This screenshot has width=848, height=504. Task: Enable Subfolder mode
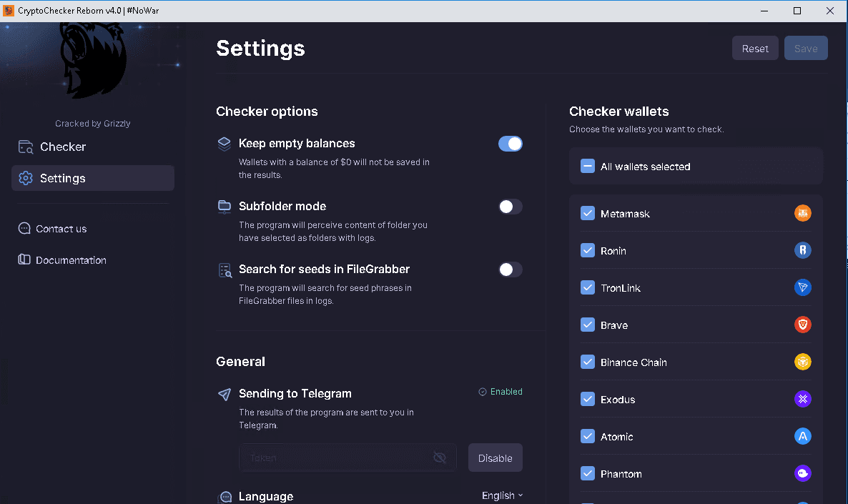[511, 207]
